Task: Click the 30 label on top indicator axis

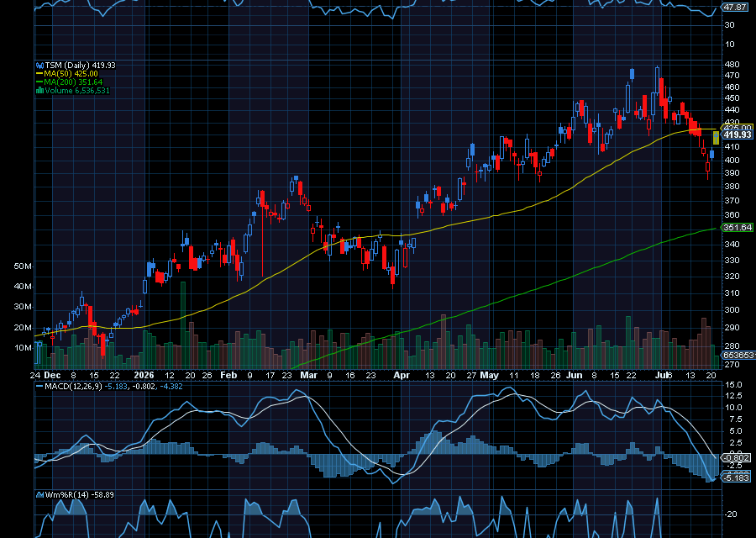Action: coord(729,24)
